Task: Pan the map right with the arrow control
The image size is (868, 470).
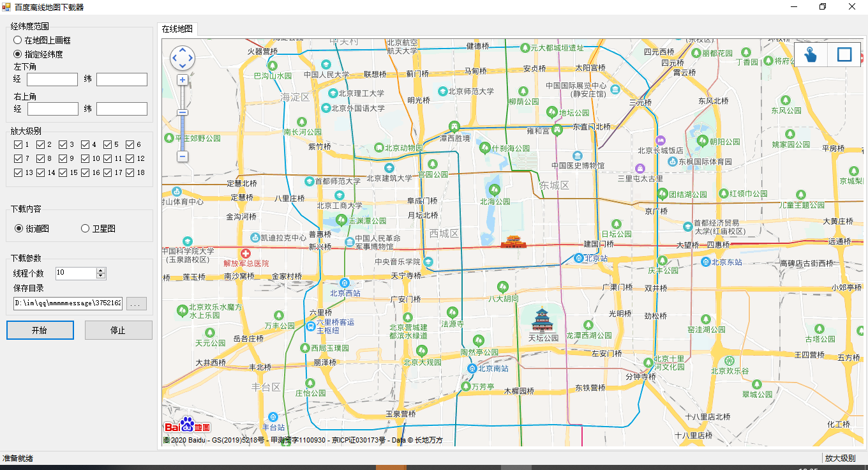Action: click(x=190, y=58)
